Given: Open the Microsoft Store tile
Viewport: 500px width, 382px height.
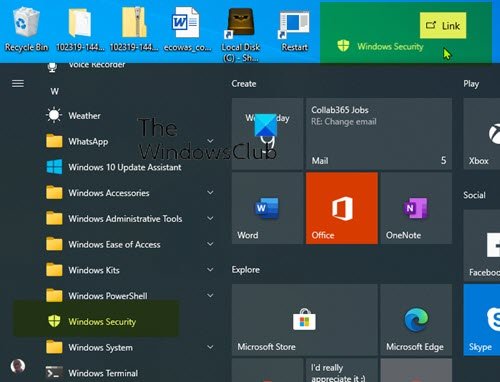Looking at the screenshot, I should click(305, 320).
